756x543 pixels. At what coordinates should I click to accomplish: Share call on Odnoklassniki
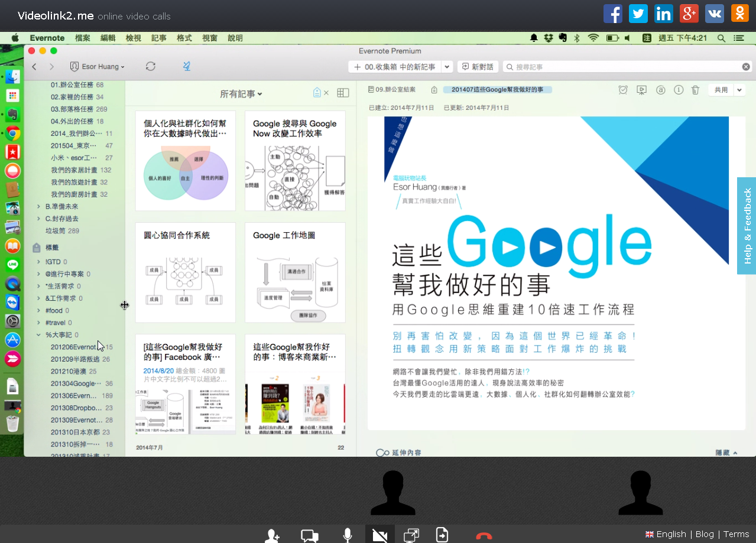[739, 14]
